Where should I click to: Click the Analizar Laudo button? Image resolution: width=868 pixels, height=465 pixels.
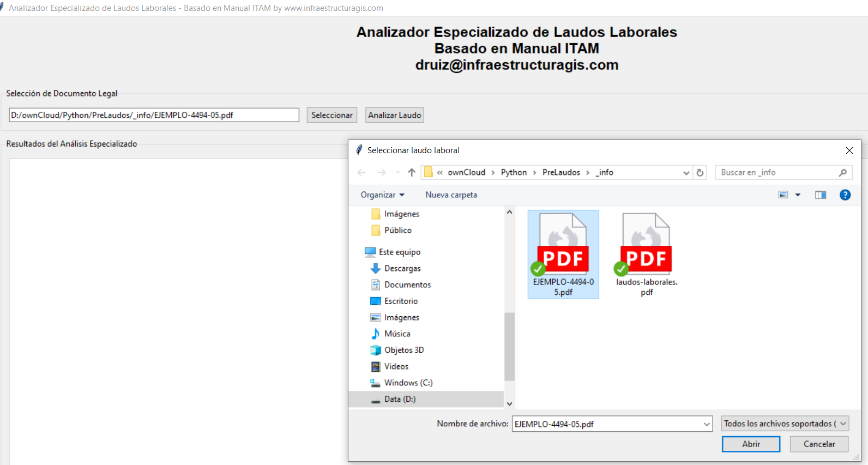(394, 115)
